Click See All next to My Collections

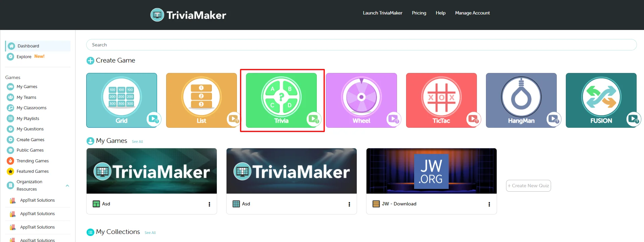pyautogui.click(x=150, y=233)
